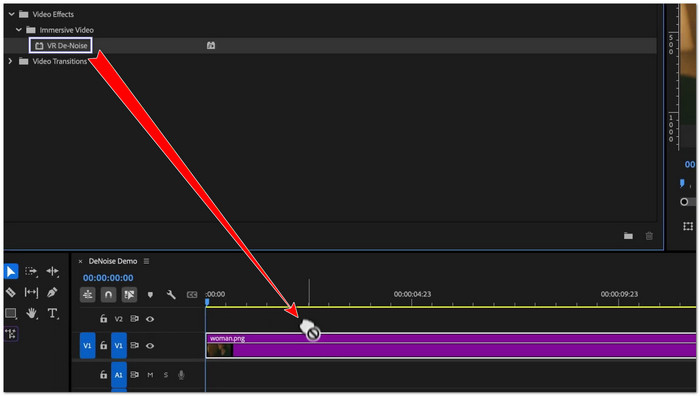Viewport: 700px width, 396px height.
Task: Close the DeNoise Demo sequence tab
Action: coord(80,262)
